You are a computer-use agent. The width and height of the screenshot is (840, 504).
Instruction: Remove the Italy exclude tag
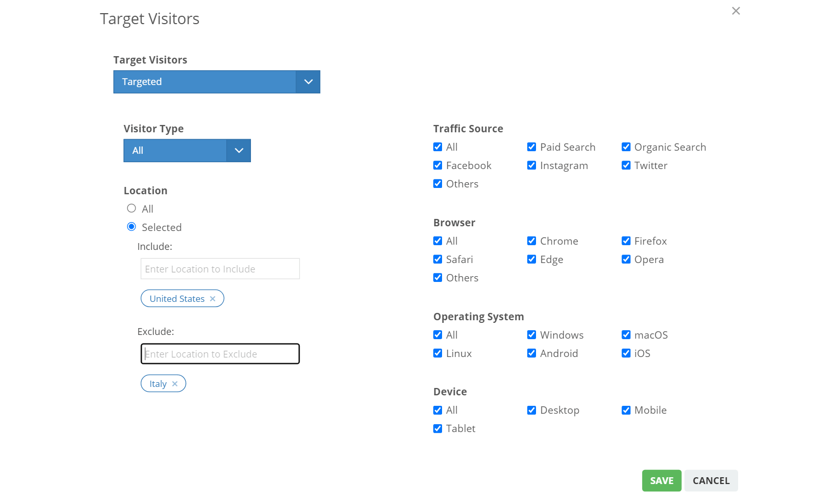175,384
